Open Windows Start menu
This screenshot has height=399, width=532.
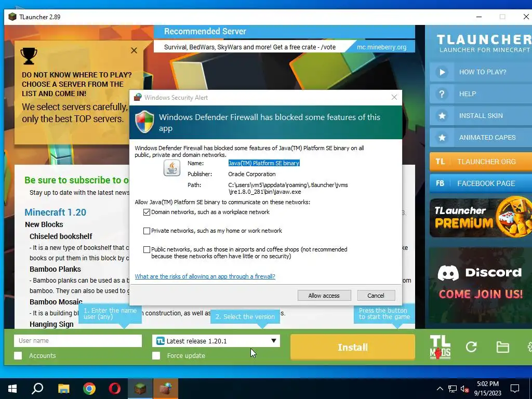click(x=12, y=389)
